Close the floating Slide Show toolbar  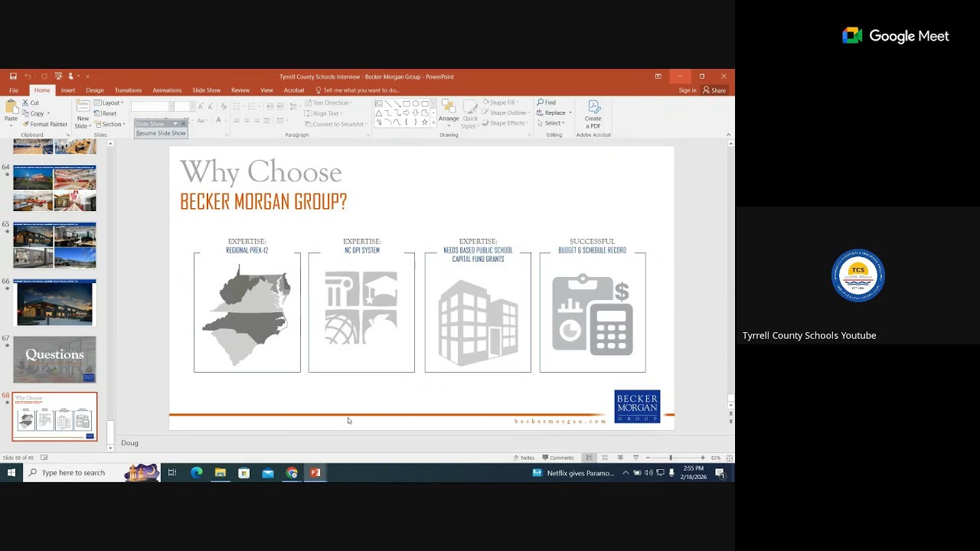click(184, 123)
